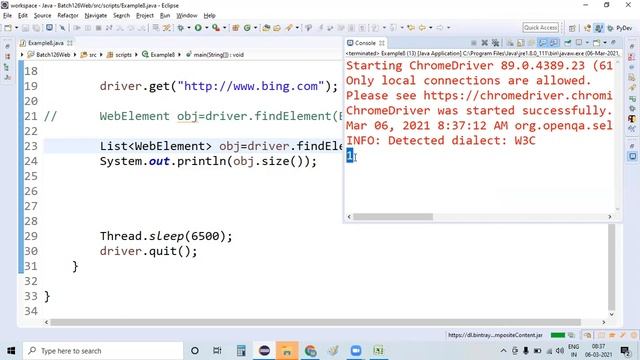Click the Console horizontal scrollbar
This screenshot has width=640, height=360.
(393, 217)
